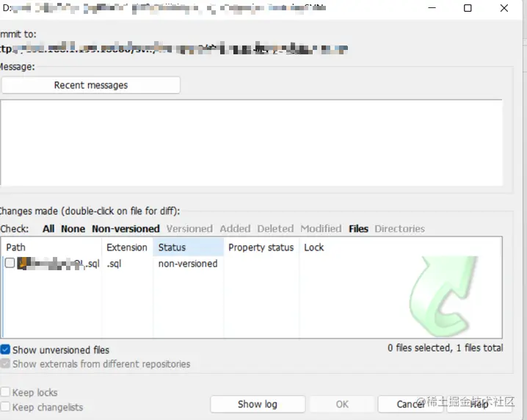527x420 pixels.
Task: Open the Show log window
Action: pos(258,404)
